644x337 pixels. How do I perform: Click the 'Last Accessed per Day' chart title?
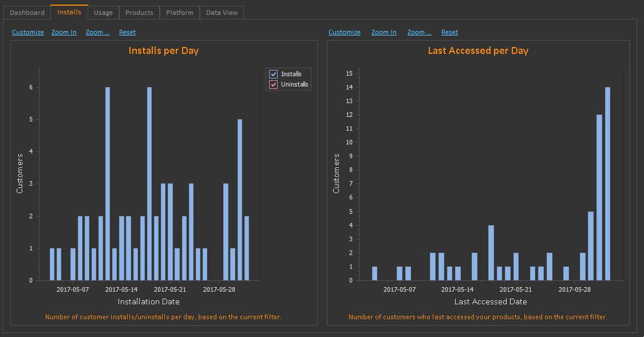pyautogui.click(x=478, y=50)
